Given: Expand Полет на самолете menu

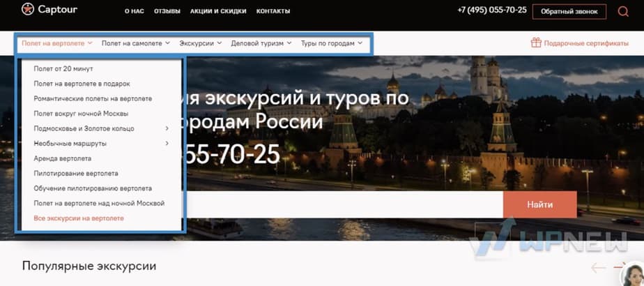Looking at the screenshot, I should 136,43.
